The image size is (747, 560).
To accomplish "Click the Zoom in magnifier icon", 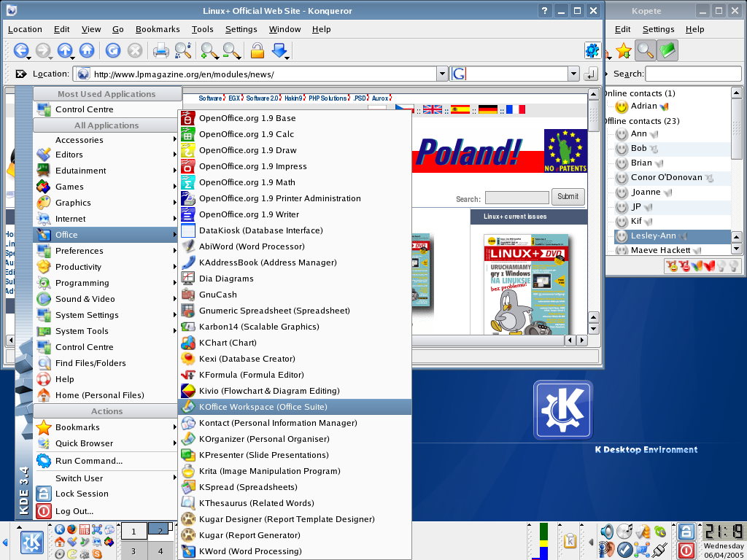I will [x=209, y=50].
